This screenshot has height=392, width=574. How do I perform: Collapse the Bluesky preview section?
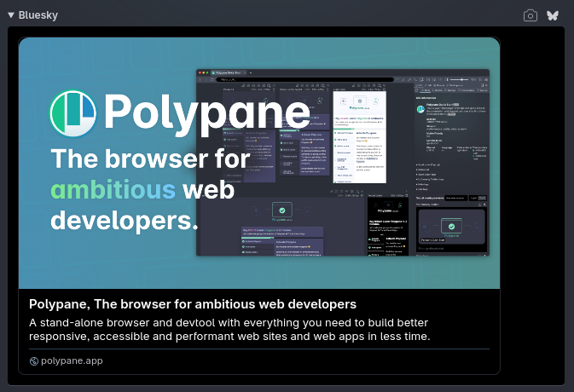pos(11,15)
